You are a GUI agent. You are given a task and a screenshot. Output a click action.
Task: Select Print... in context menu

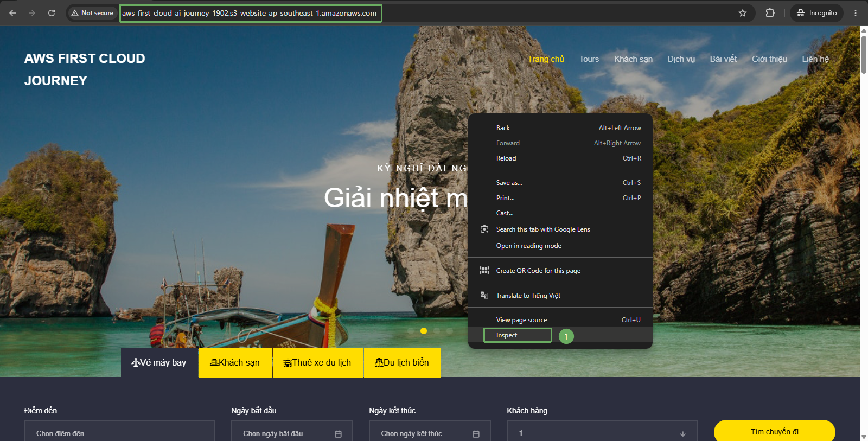pos(560,198)
